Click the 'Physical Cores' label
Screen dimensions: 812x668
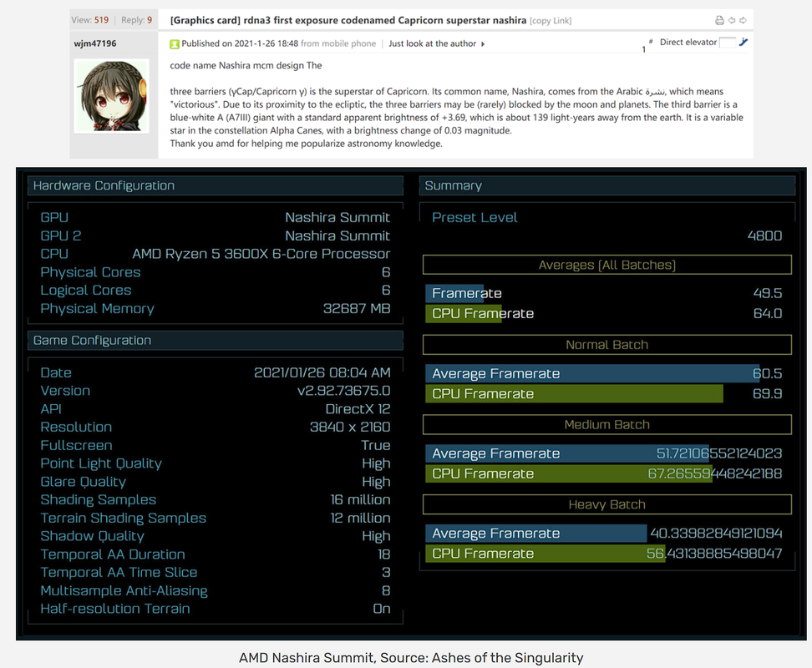tap(90, 272)
